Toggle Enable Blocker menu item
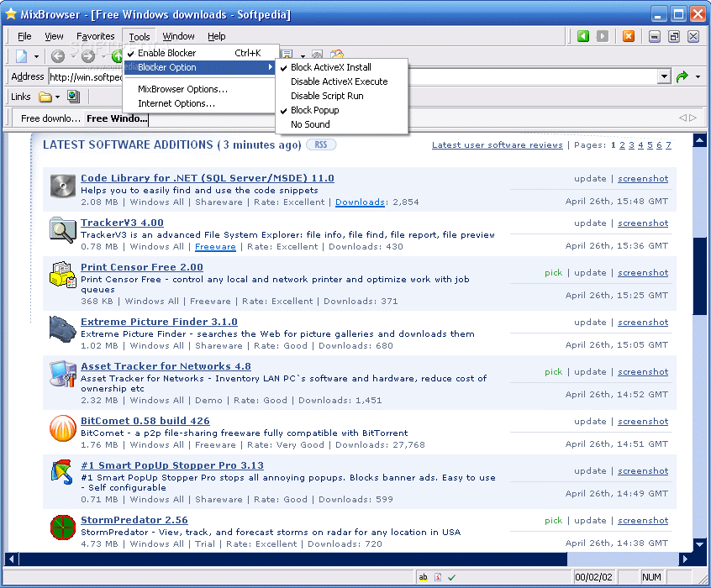711x588 pixels. point(200,53)
